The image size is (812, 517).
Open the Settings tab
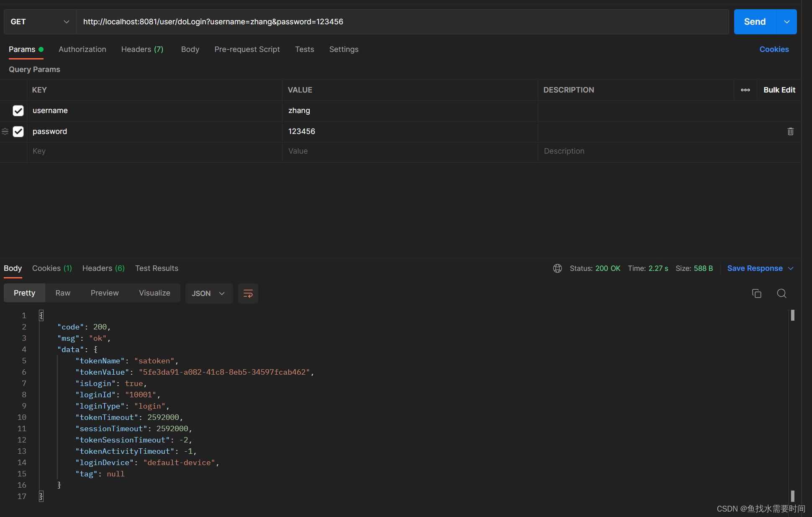click(x=344, y=49)
